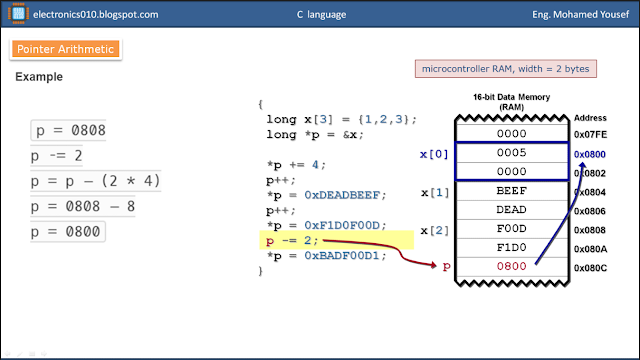Click the 'C language' header title
The width and height of the screenshot is (640, 360).
321,15
